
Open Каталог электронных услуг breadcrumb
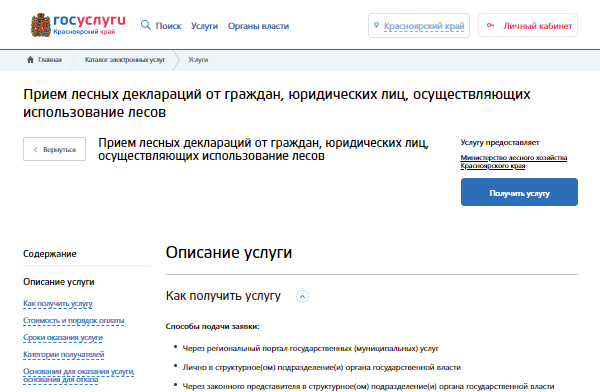pos(125,60)
